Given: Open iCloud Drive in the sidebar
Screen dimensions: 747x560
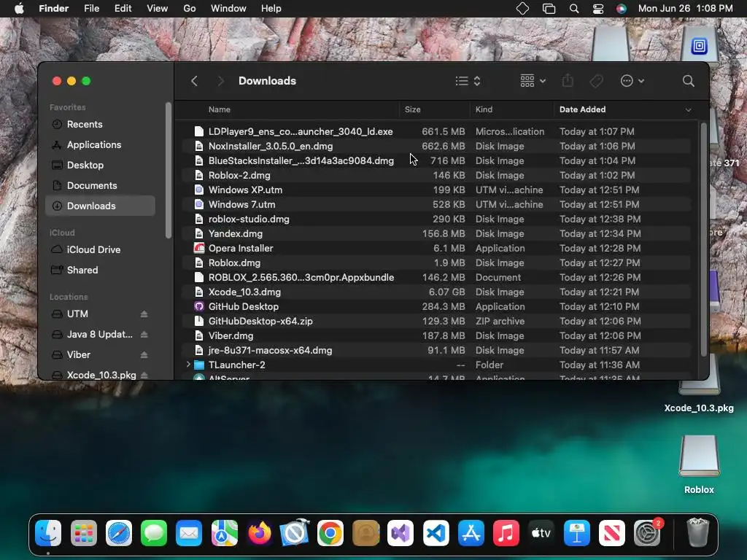Looking at the screenshot, I should pyautogui.click(x=100, y=249).
